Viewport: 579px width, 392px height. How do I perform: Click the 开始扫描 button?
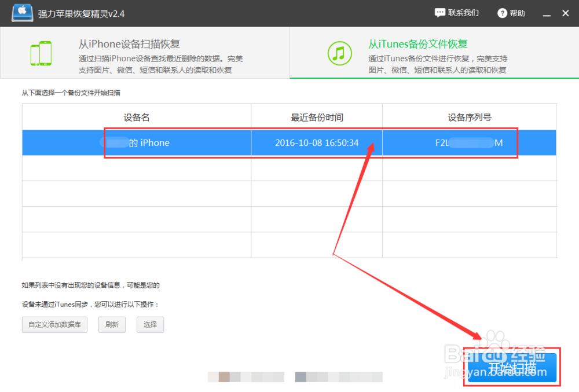[x=511, y=367]
